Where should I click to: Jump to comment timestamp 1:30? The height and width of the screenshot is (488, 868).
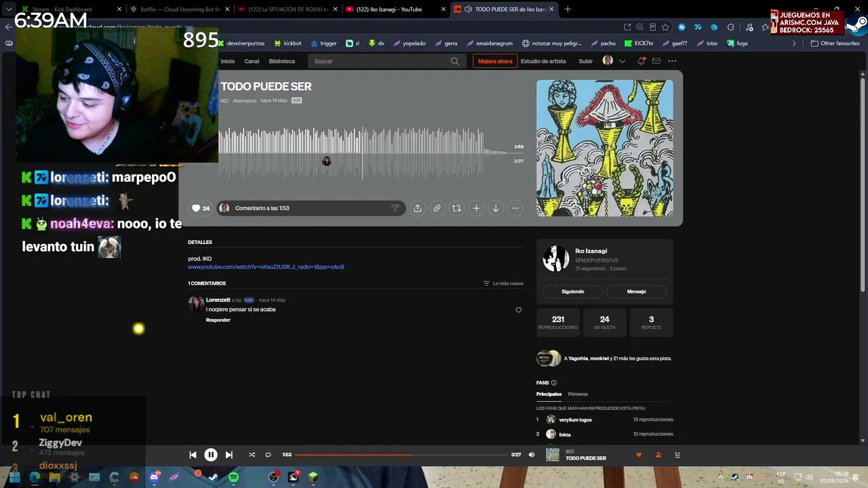[249, 300]
